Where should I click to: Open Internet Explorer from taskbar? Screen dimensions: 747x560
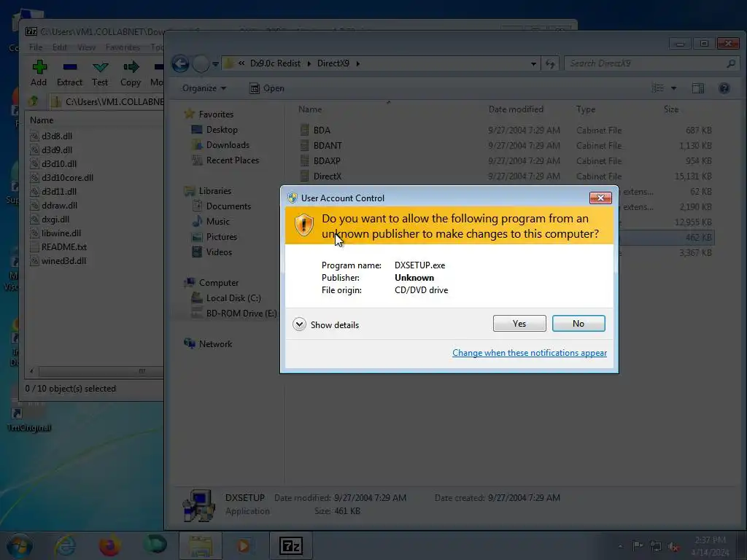[x=65, y=545]
